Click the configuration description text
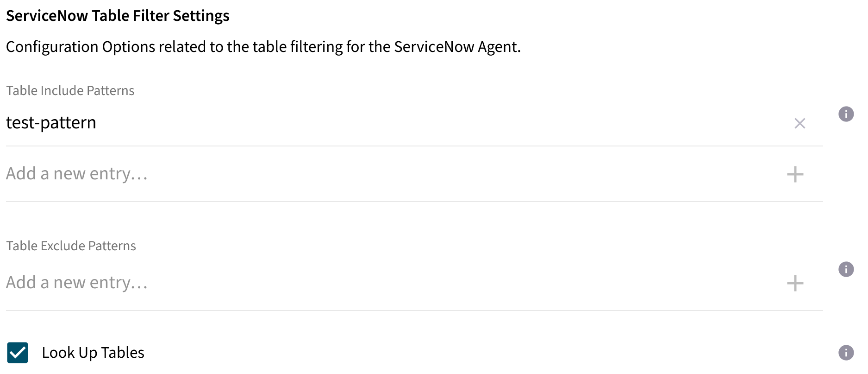This screenshot has width=868, height=374. (263, 46)
